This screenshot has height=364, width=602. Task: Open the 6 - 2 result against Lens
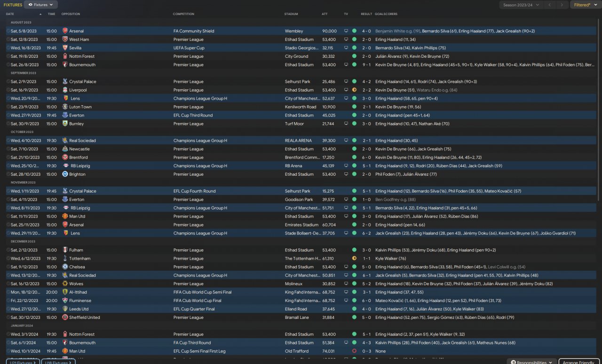(366, 233)
